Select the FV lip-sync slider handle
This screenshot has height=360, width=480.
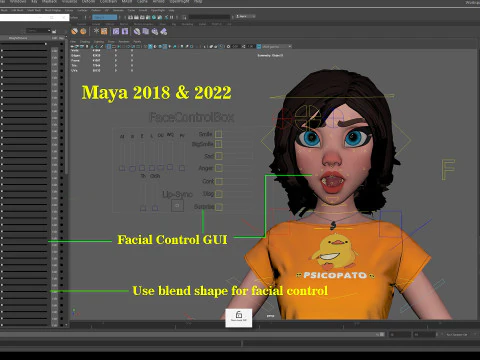(182, 168)
